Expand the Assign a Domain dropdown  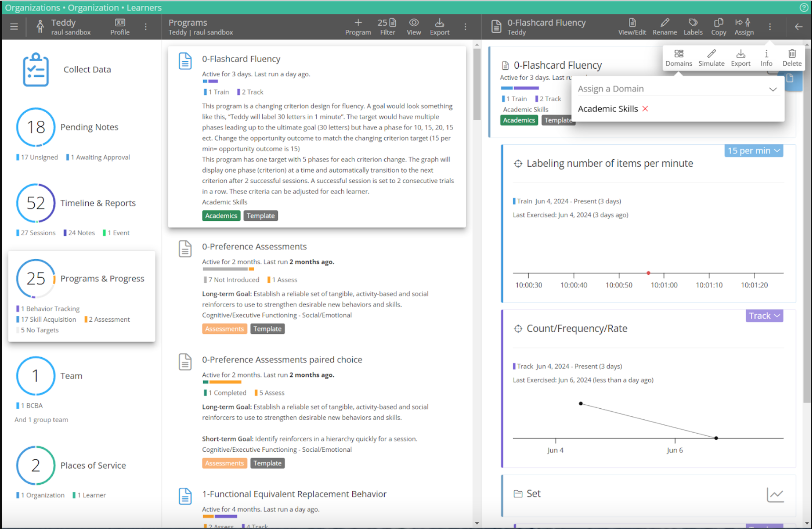(x=773, y=89)
